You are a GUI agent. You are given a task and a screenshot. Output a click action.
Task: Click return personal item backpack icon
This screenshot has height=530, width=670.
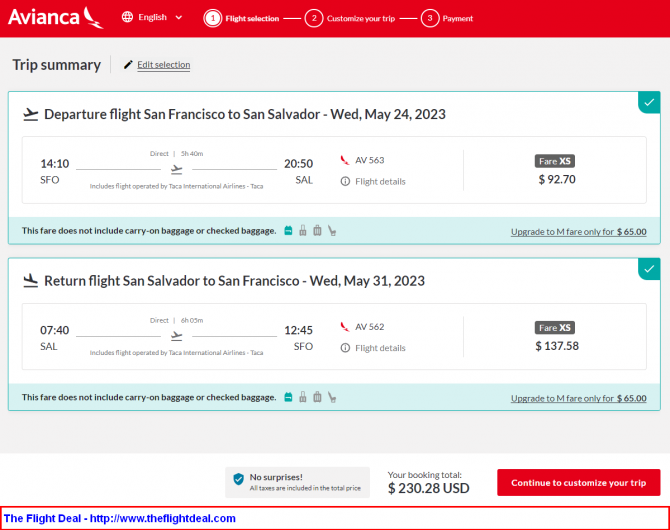pyautogui.click(x=288, y=398)
